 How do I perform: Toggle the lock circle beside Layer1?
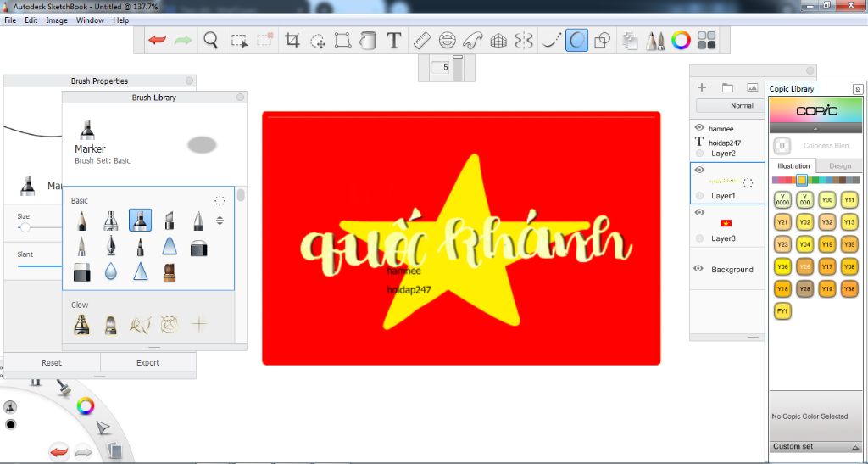point(699,196)
